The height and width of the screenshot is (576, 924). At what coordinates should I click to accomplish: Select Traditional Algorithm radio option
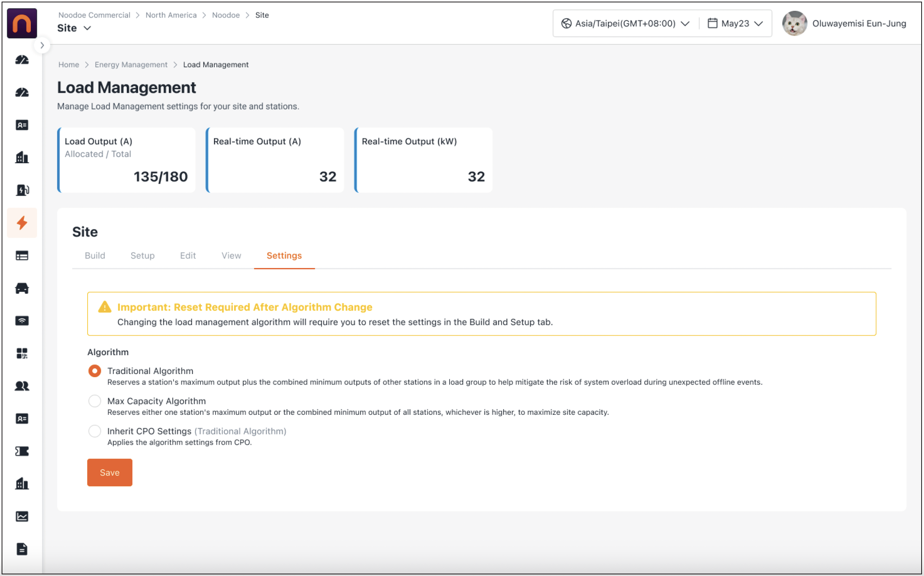95,371
